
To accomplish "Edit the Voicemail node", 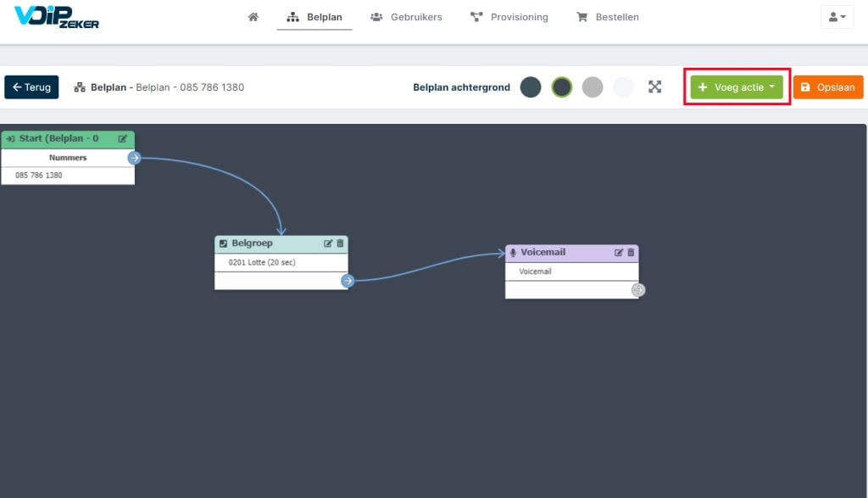I will pos(618,253).
